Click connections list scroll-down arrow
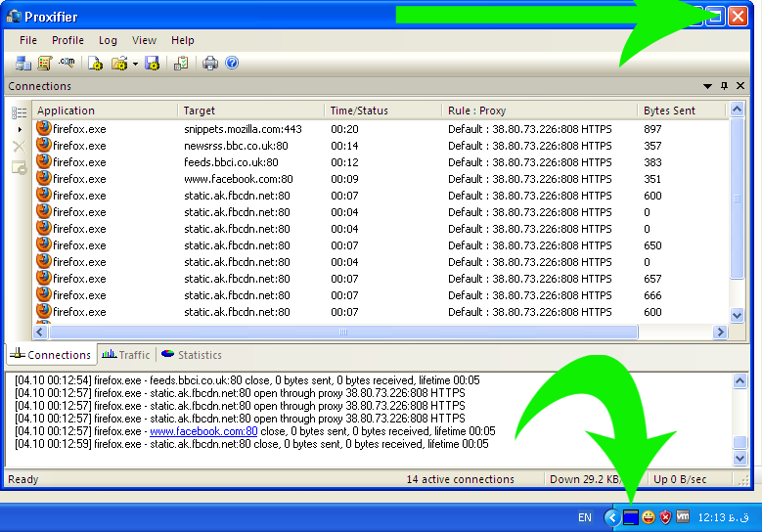Screen dimensions: 762x532 pos(738,315)
